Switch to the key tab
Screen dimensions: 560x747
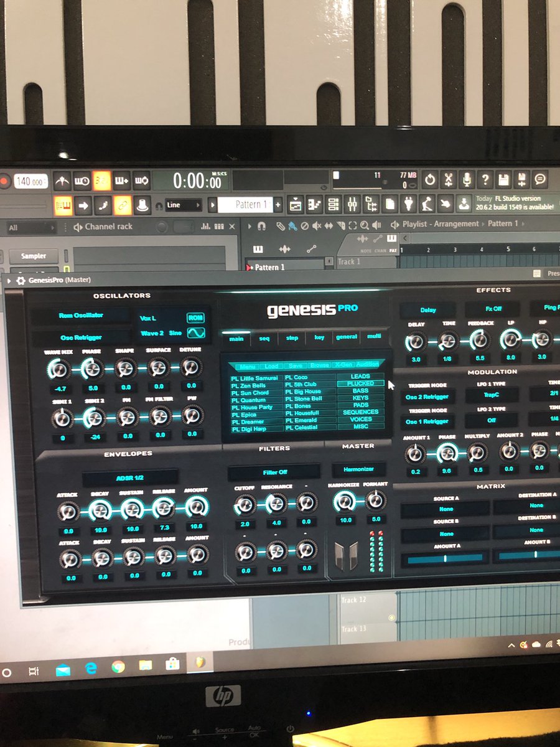[319, 337]
